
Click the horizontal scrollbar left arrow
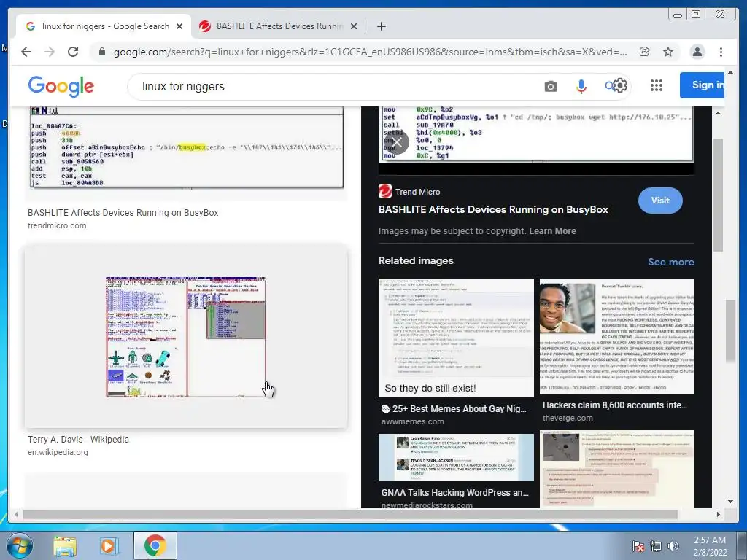coord(16,514)
